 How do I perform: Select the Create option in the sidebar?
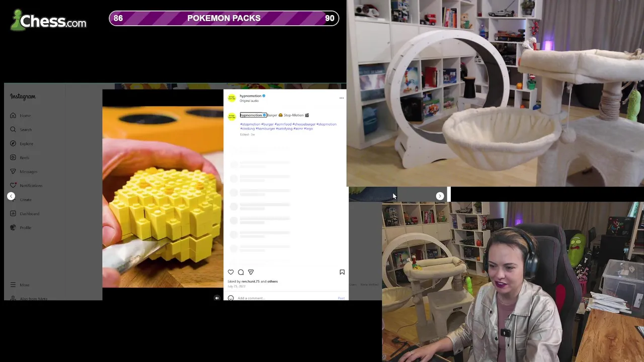pos(25,200)
